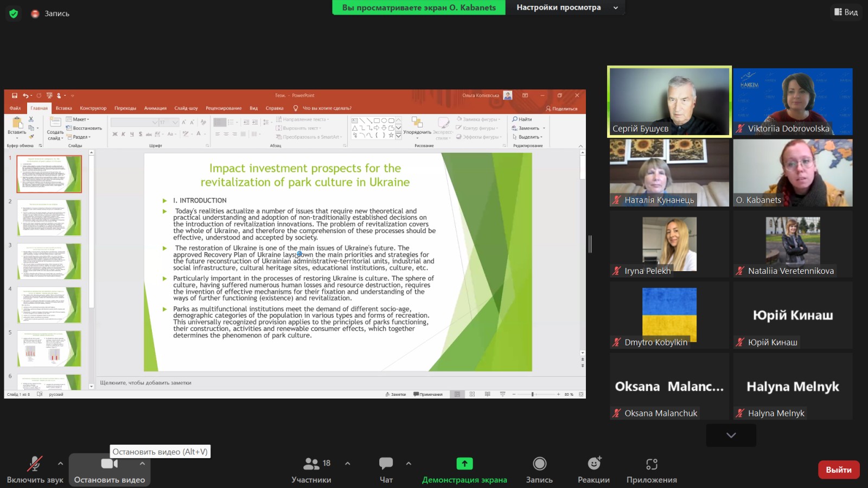The height and width of the screenshot is (488, 868).
Task: Toggle Примечания comments pane in status bar
Action: point(428,394)
